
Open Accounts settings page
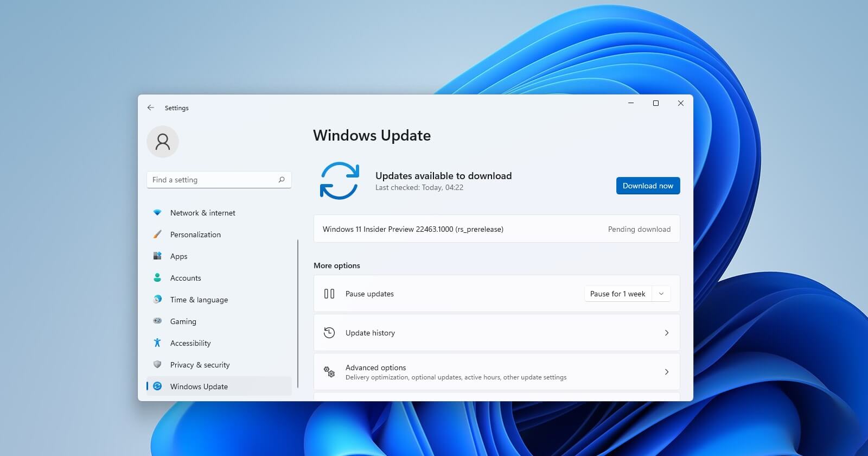click(x=219, y=278)
